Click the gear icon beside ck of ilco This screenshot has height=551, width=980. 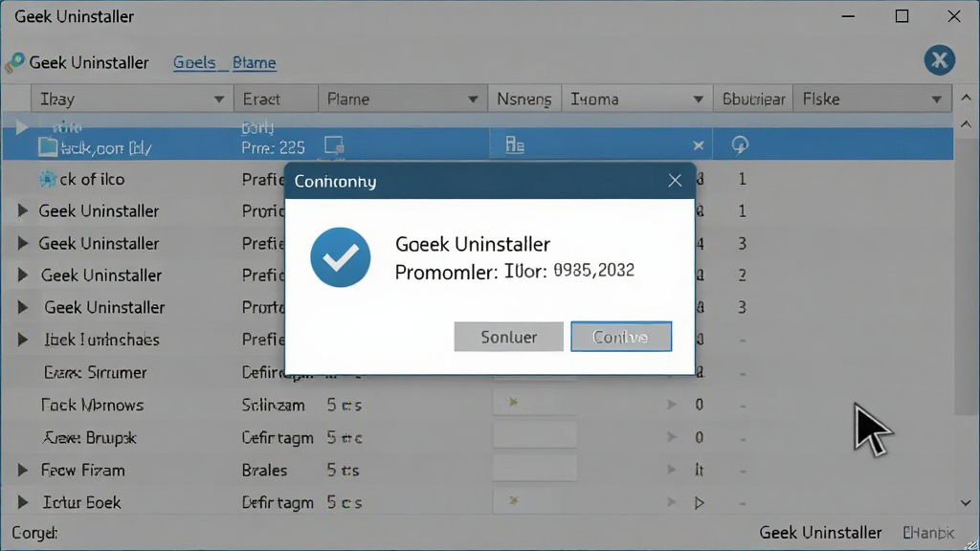[x=48, y=179]
